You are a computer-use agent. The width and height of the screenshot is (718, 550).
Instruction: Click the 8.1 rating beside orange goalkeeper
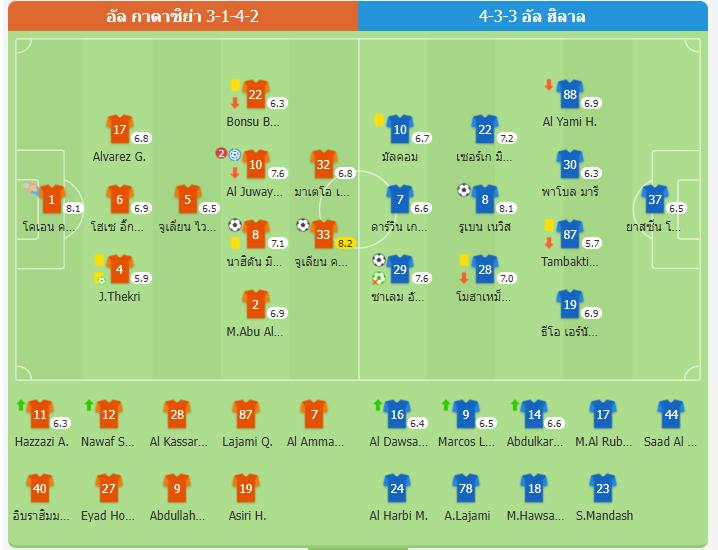(x=74, y=209)
